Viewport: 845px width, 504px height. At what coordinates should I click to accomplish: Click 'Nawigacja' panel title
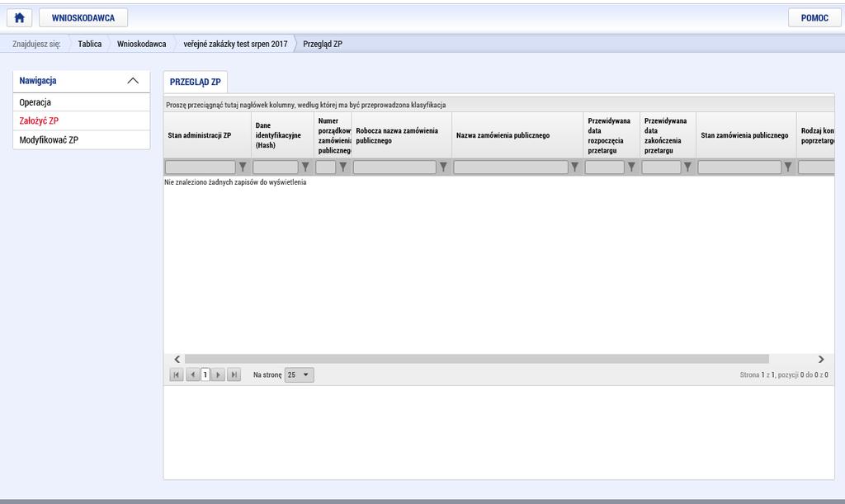coord(38,81)
